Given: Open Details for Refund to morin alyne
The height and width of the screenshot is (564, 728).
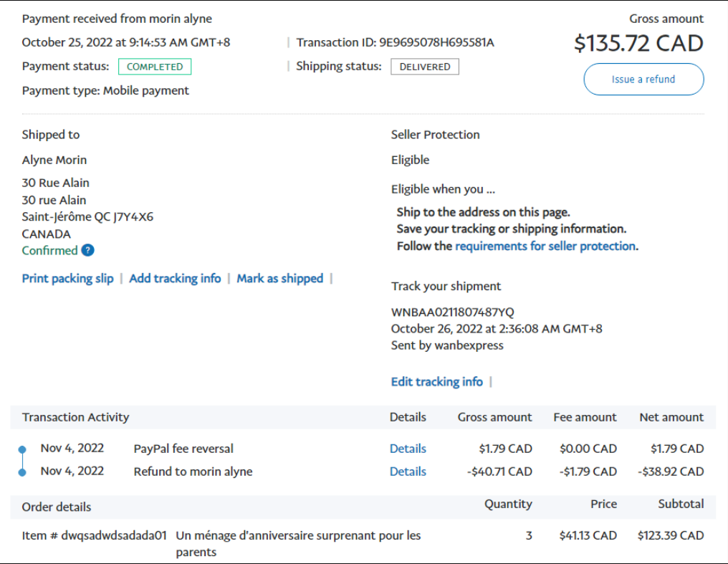Looking at the screenshot, I should (408, 472).
